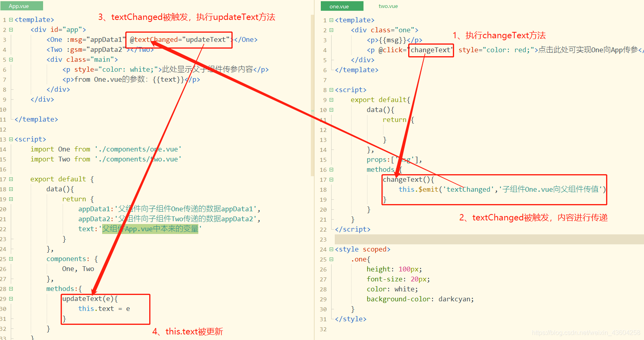644x340 pixels.
Task: Collapse the <script> block in one.vue
Action: click(331, 90)
